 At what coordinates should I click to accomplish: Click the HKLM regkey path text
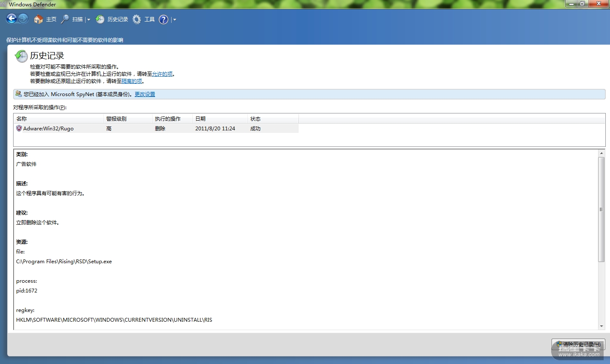(114, 320)
